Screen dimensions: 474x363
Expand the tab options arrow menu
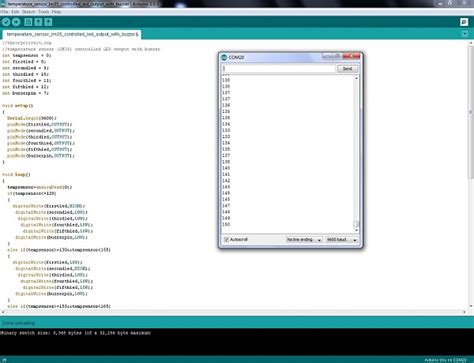pyautogui.click(x=465, y=34)
